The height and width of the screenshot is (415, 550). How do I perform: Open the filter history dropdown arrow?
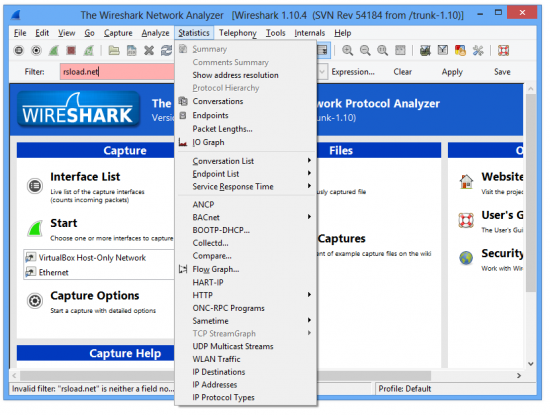point(322,72)
